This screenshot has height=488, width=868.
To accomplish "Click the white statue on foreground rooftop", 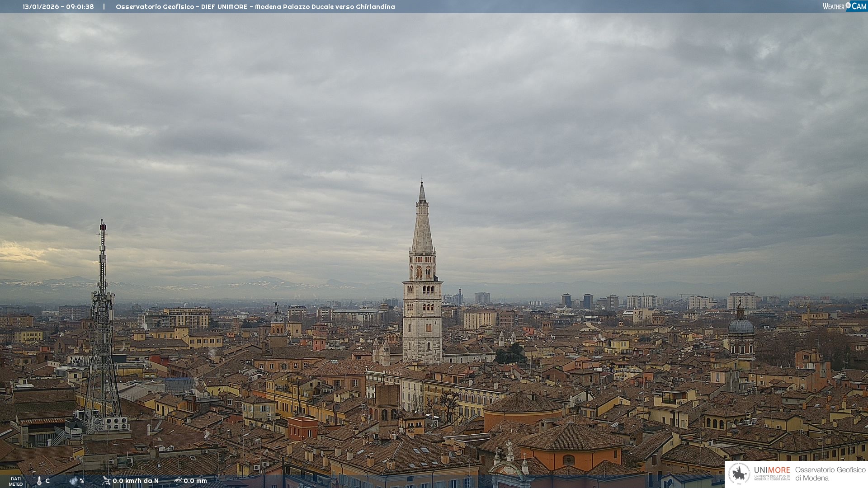I will (x=509, y=447).
